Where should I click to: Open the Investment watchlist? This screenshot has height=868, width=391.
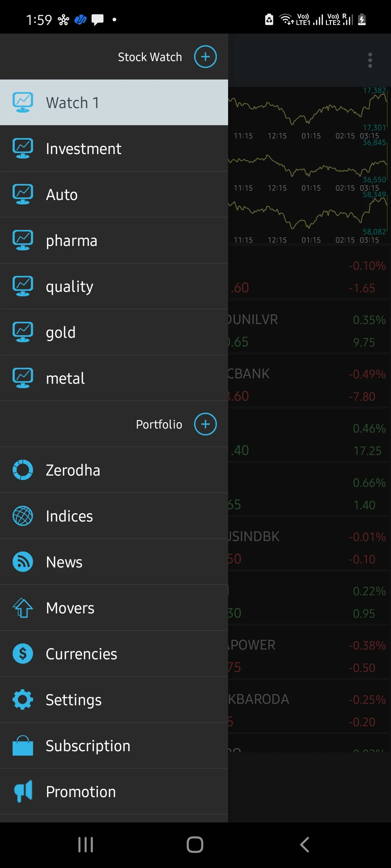(84, 149)
